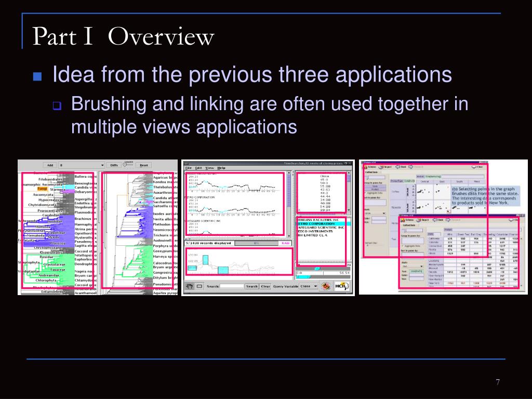Image resolution: width=532 pixels, height=399 pixels.
Task: Click the Clear button in TimeSearcher
Action: coord(265,286)
